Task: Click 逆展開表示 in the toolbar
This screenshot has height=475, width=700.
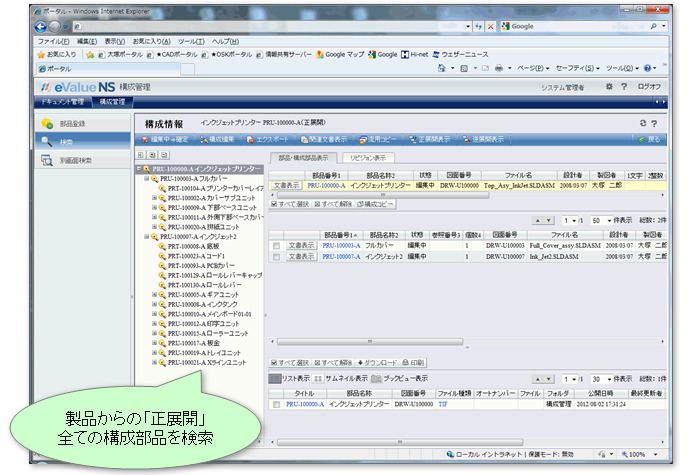Action: click(483, 140)
